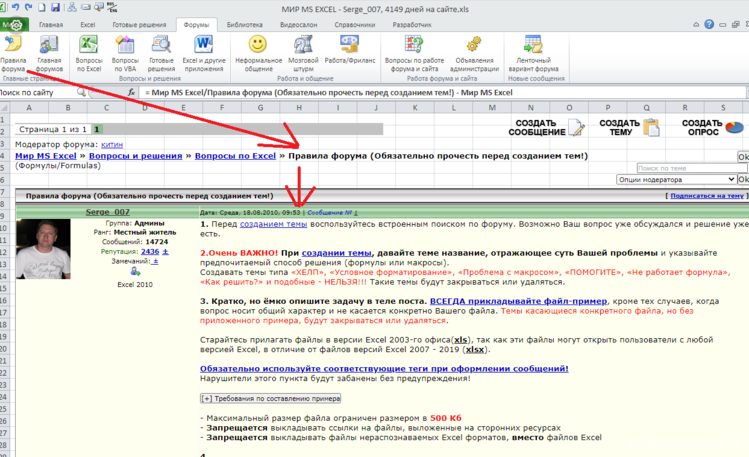Switch to Готовые решения ribbon tab
749x457 pixels.
tap(139, 25)
